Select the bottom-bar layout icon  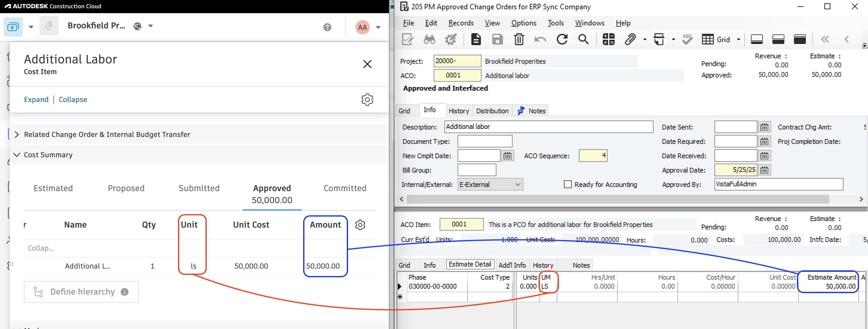click(757, 39)
